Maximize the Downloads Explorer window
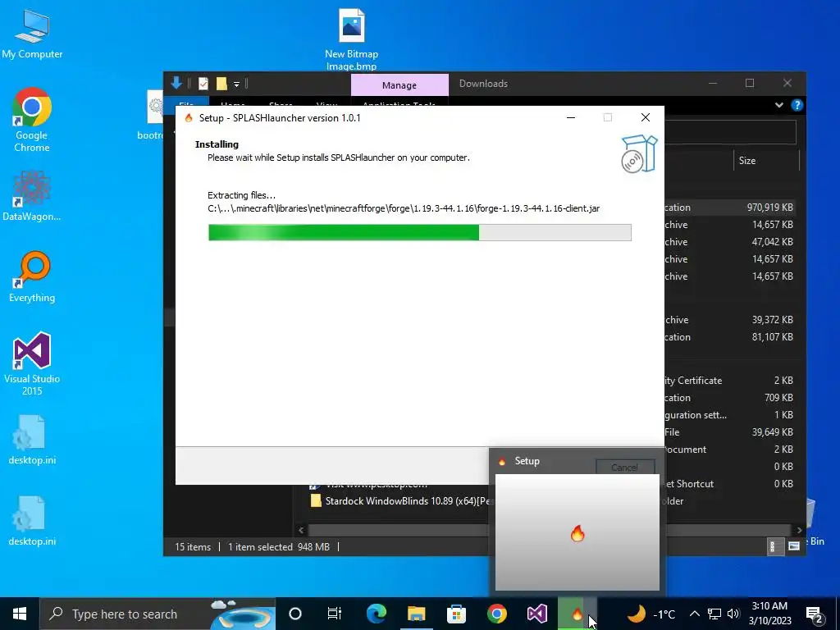This screenshot has width=840, height=630. point(750,83)
